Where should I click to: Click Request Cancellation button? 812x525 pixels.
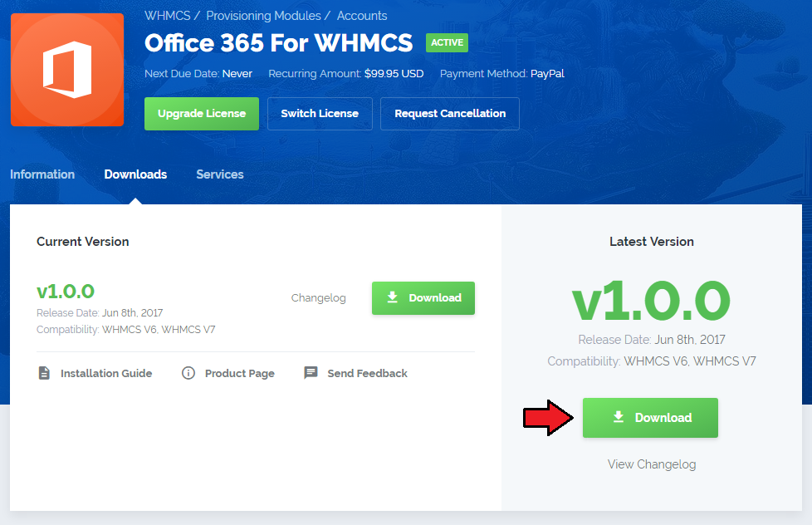[x=450, y=114]
